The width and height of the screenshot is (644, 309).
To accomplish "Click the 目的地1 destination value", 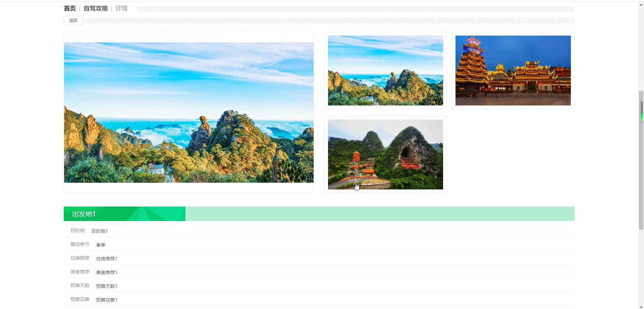I will pyautogui.click(x=100, y=231).
